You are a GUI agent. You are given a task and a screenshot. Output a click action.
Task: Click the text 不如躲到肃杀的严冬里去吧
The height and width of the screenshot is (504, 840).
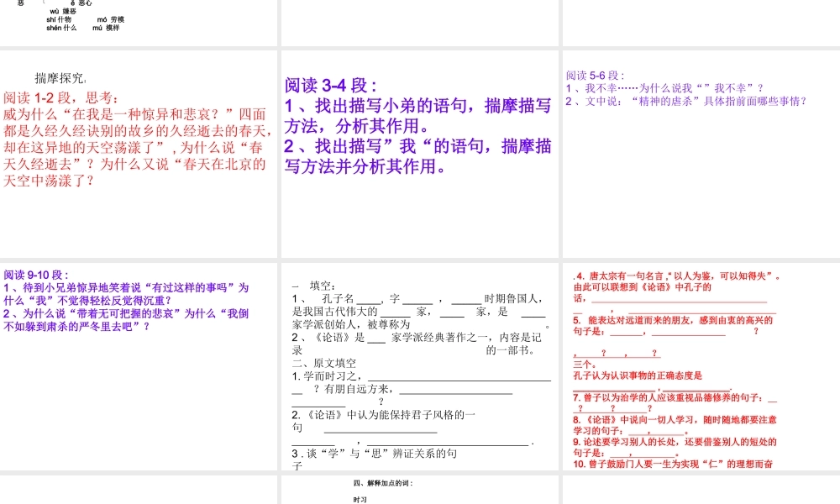(x=76, y=326)
